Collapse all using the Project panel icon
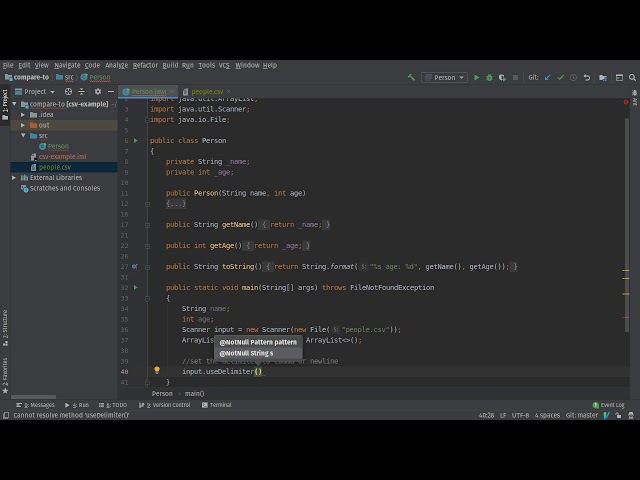The image size is (640, 480). (x=81, y=91)
